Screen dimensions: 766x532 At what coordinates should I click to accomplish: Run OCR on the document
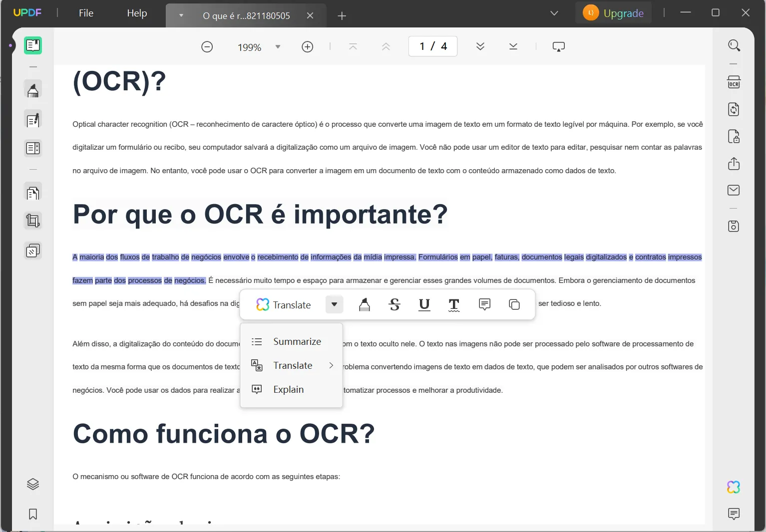pos(734,82)
